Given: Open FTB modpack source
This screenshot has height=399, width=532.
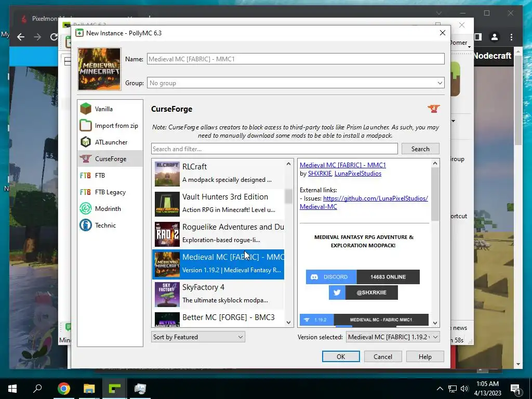Looking at the screenshot, I should [110, 176].
